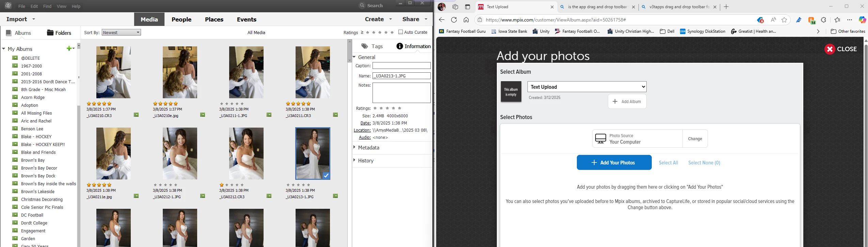Viewport: 868px width, 247px height.
Task: Switch to the Events tab
Action: 247,19
